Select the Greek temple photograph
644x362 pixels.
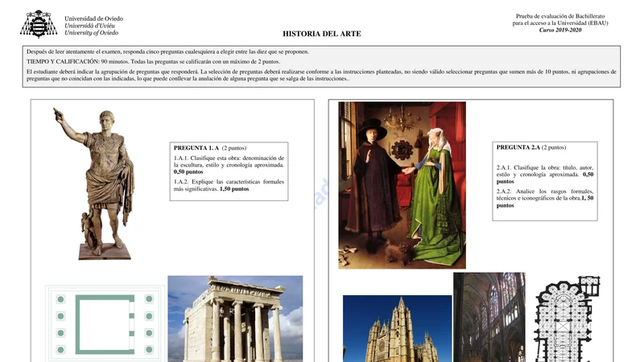(x=235, y=319)
